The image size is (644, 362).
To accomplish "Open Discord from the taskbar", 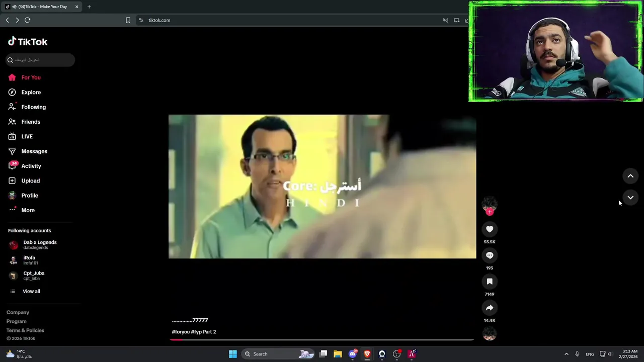I will [353, 354].
